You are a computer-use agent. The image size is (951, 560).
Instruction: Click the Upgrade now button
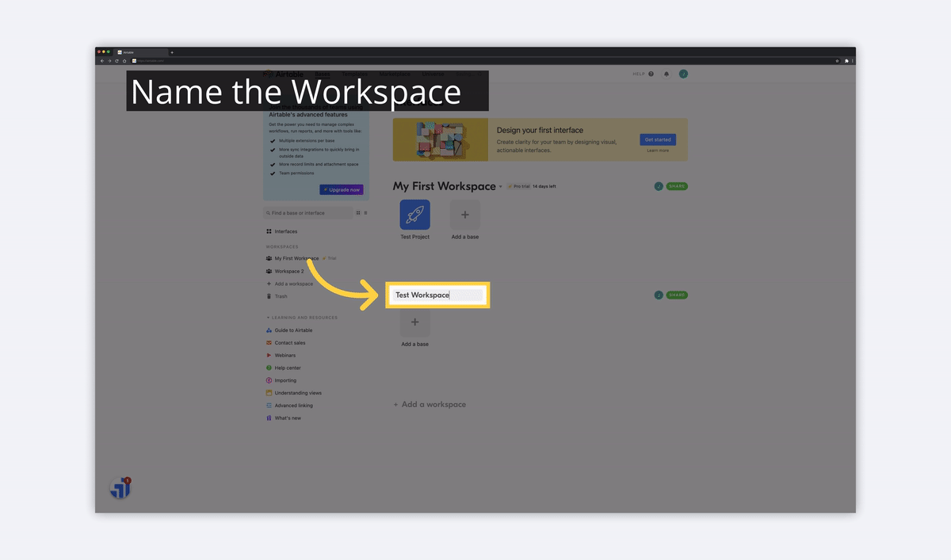click(342, 190)
